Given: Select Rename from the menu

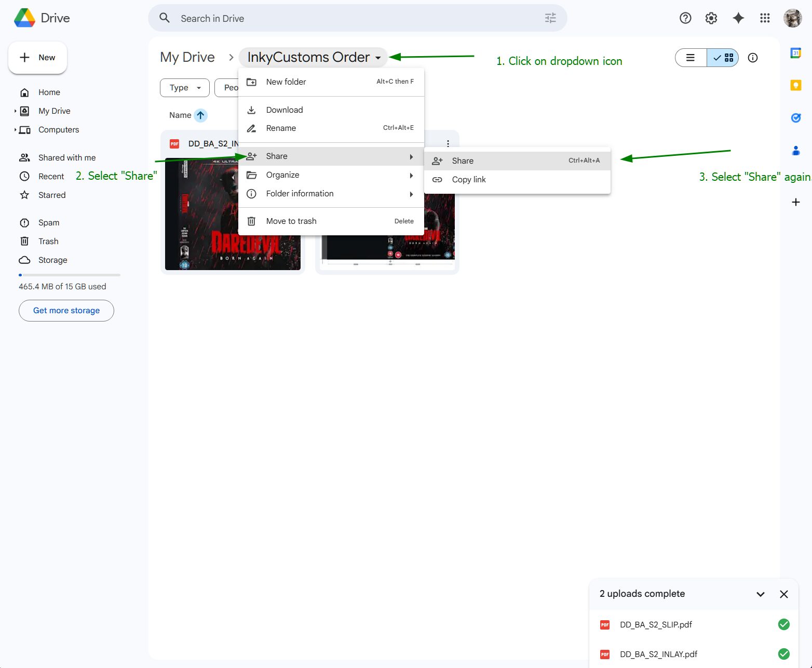Looking at the screenshot, I should [x=331, y=128].
